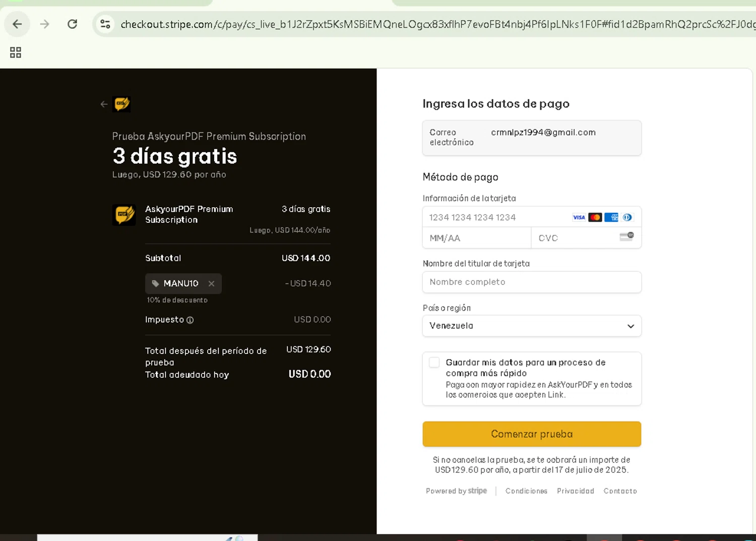Click the browser forward arrow
The height and width of the screenshot is (541, 756).
45,24
